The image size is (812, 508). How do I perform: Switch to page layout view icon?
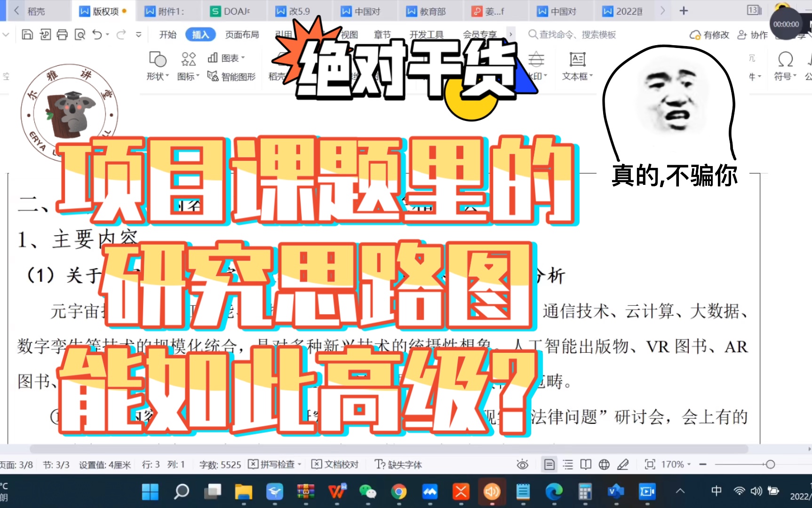[549, 465]
